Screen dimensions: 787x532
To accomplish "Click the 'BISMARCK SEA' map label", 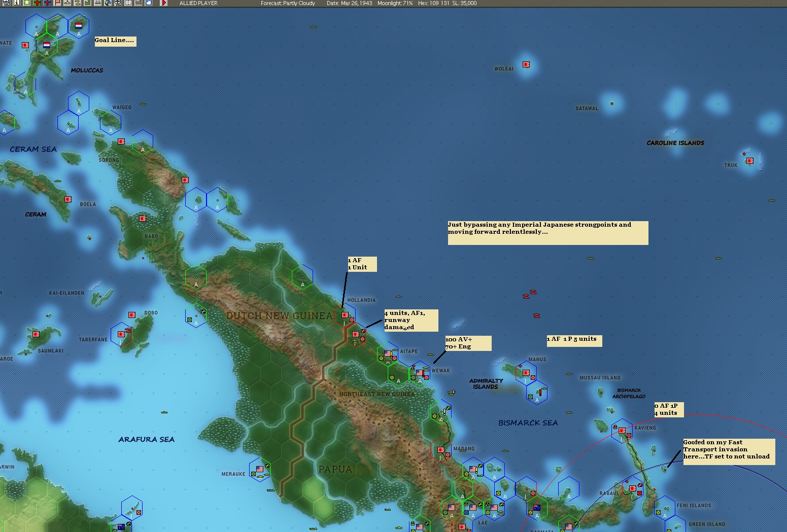I will (528, 423).
